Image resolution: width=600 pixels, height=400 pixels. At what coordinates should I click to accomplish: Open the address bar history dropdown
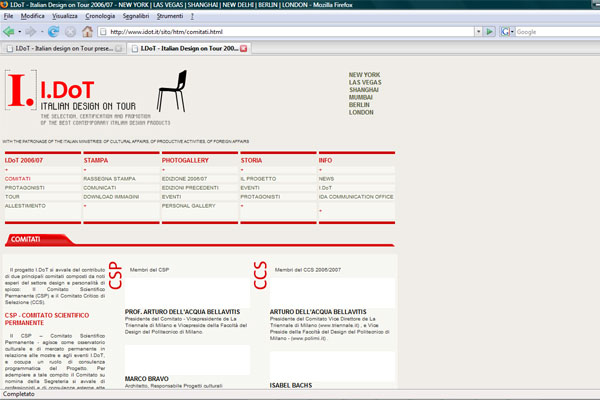coord(478,32)
